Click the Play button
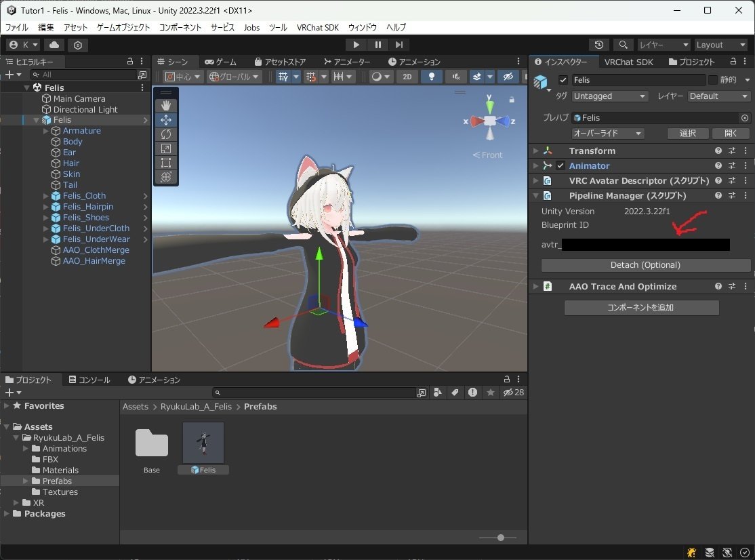 [x=356, y=45]
